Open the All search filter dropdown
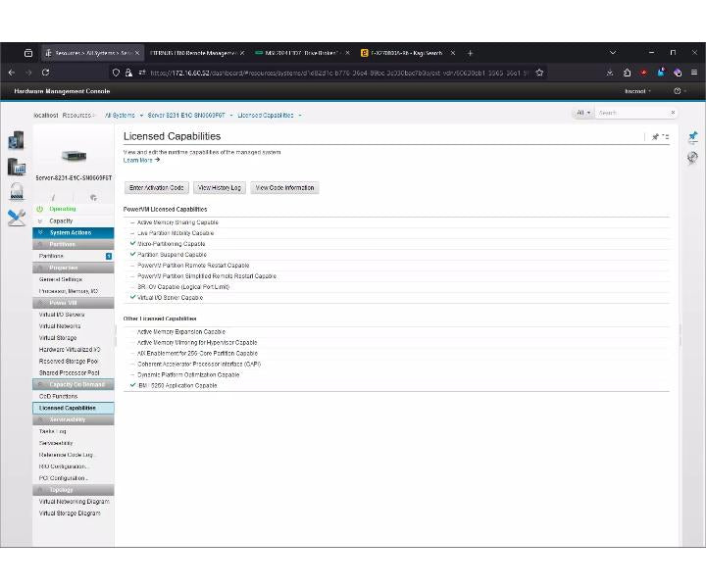Viewport: 706px width, 588px height. pos(583,113)
